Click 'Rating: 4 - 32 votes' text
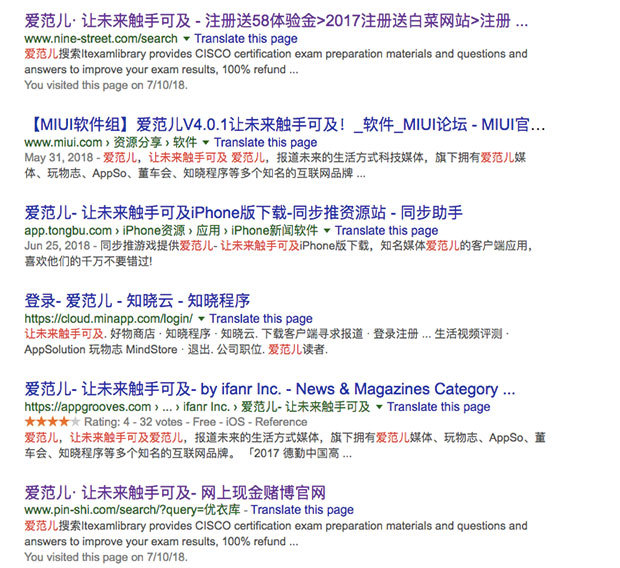 tap(133, 422)
